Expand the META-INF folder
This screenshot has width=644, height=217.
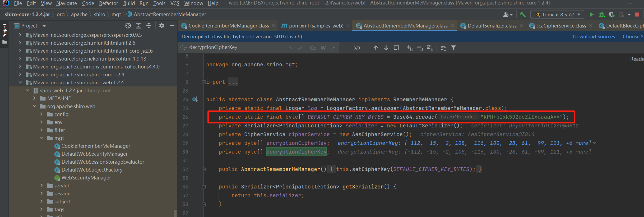(x=34, y=98)
